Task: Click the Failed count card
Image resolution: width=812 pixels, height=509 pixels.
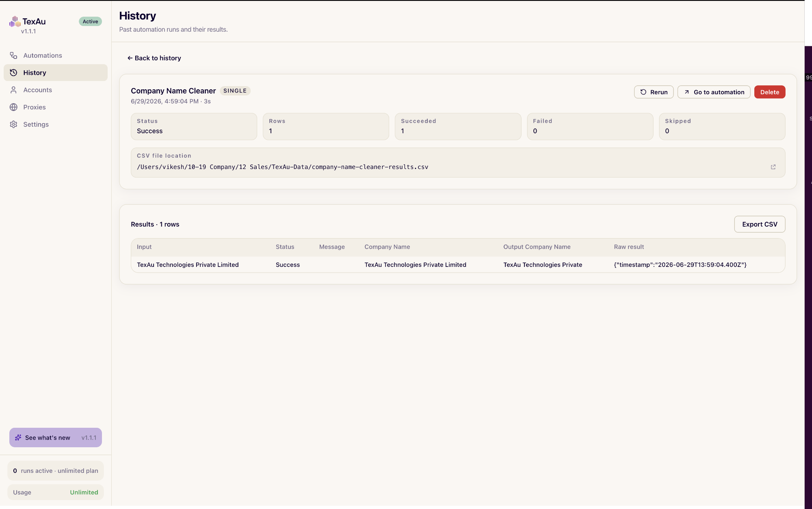Action: pos(590,127)
